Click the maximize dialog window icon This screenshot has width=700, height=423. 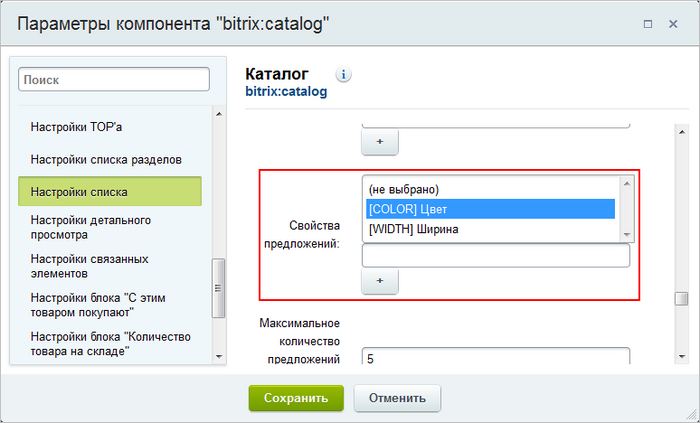point(648,23)
